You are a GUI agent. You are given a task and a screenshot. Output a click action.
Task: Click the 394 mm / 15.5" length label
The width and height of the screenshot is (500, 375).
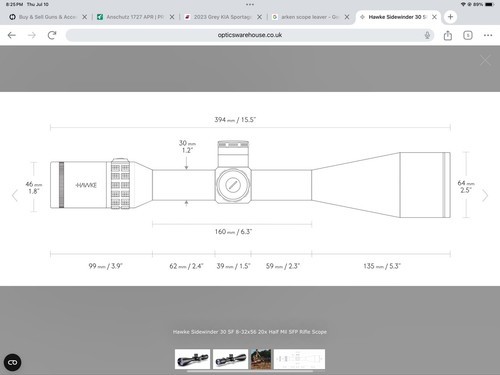(235, 120)
